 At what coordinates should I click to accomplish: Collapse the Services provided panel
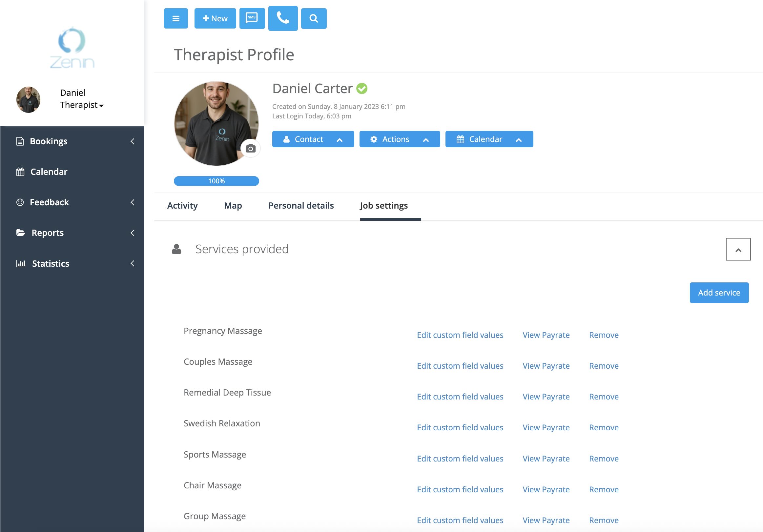point(738,249)
